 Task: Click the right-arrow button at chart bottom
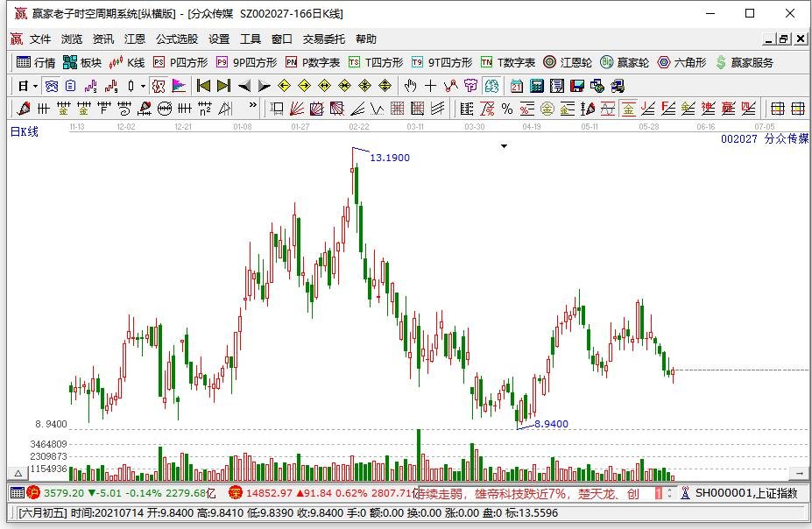797,473
